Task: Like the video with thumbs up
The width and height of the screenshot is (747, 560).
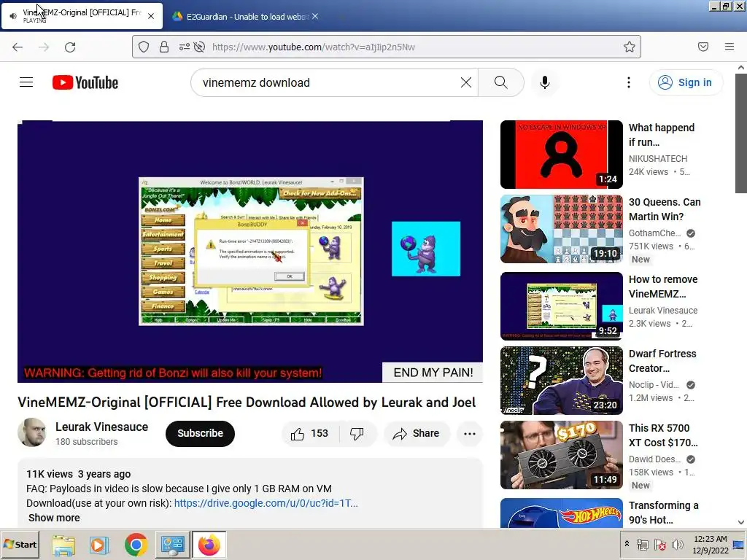Action: click(x=310, y=433)
